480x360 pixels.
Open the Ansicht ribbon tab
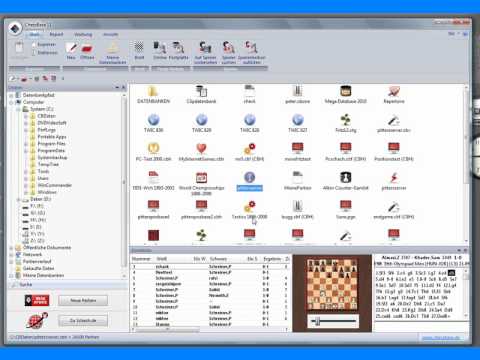click(x=110, y=34)
